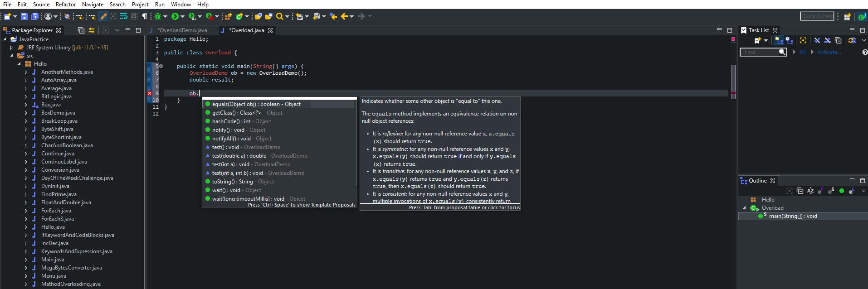The height and width of the screenshot is (289, 868).
Task: Open the New Task dropdown arrow
Action: coord(766,40)
